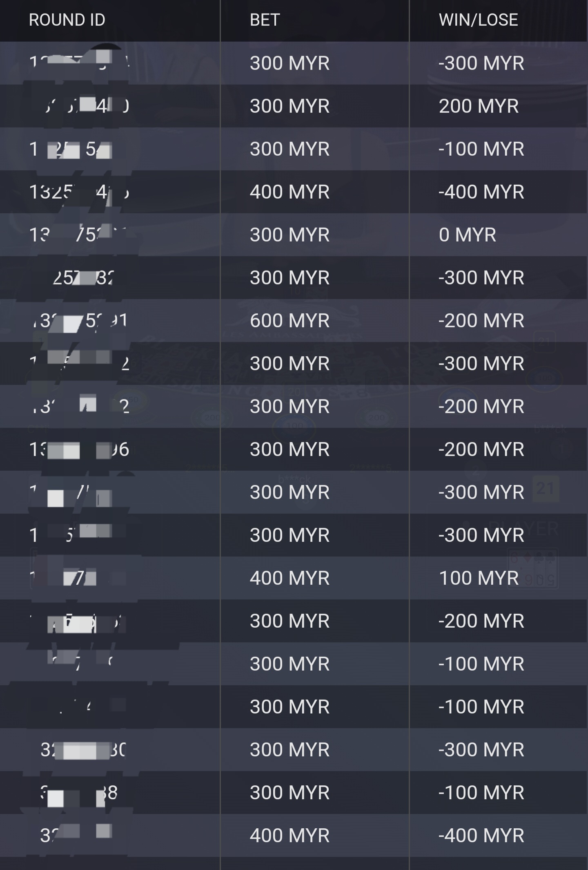Click the first row's 300 MYR bet
Screen dimensions: 588x870
pos(290,63)
